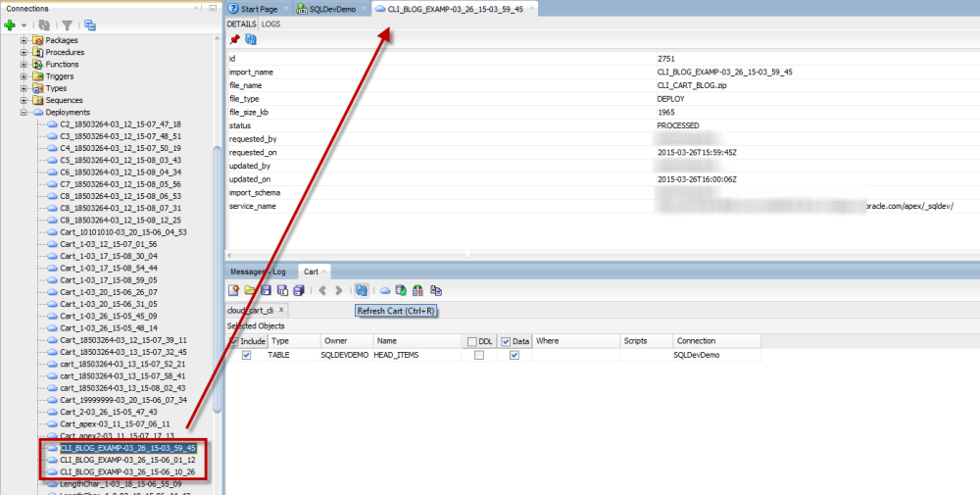Click the New Cart icon
This screenshot has width=980, height=495.
click(x=233, y=290)
